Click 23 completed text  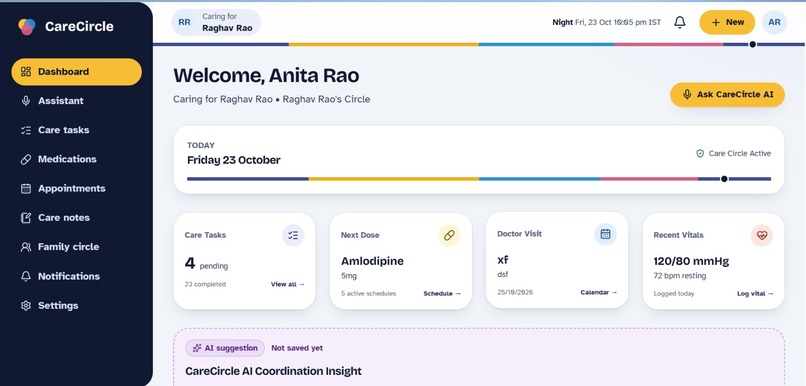[205, 284]
